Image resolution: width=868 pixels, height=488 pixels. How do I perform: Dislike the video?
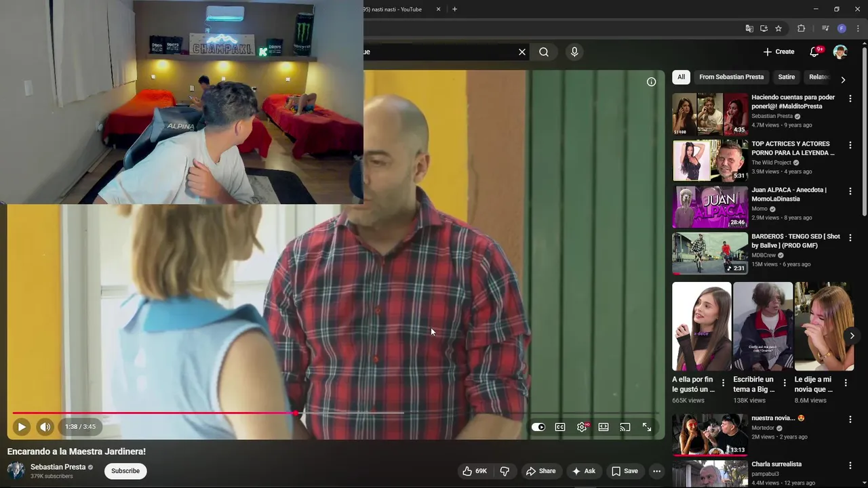[x=505, y=471]
